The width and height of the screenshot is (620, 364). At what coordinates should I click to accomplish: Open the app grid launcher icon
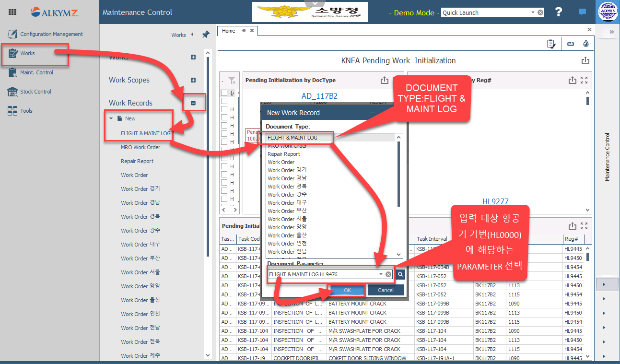coord(12,12)
